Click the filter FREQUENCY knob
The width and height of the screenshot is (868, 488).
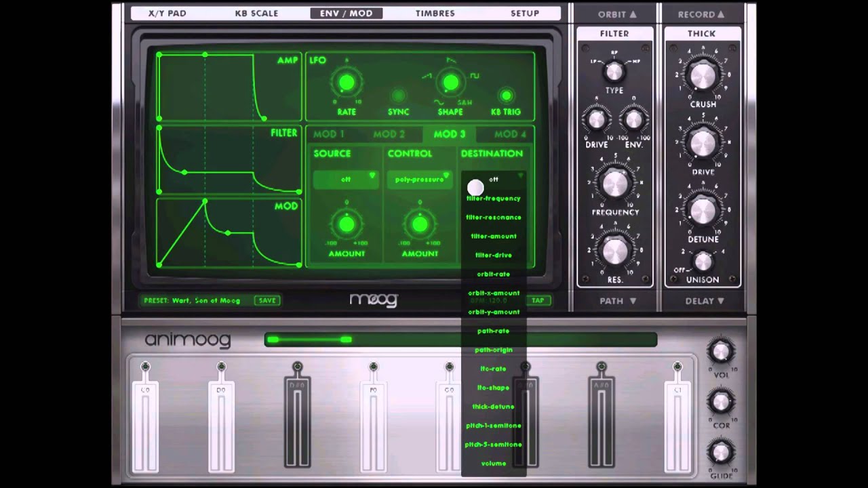615,184
